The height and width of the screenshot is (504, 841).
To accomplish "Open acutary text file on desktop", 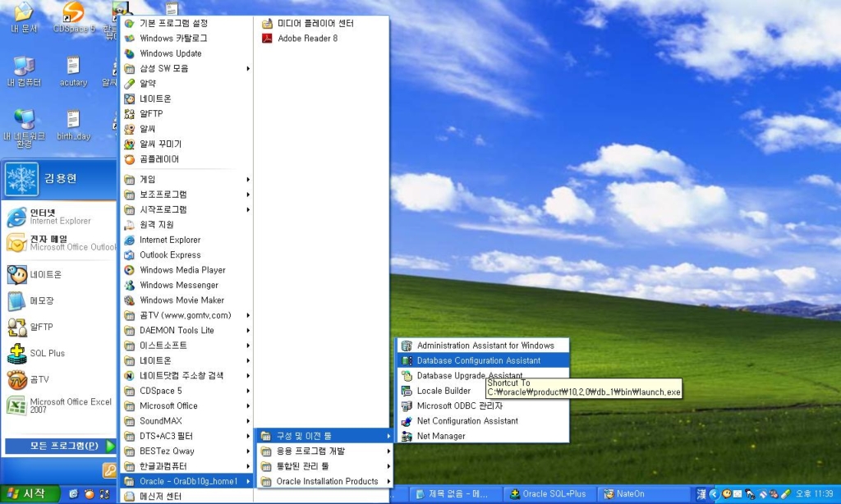I will (73, 71).
